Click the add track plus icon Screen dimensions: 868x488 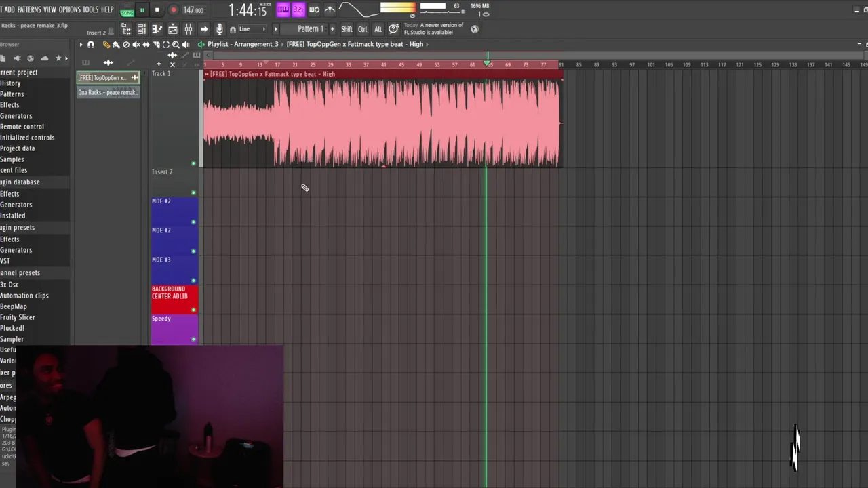[x=159, y=64]
